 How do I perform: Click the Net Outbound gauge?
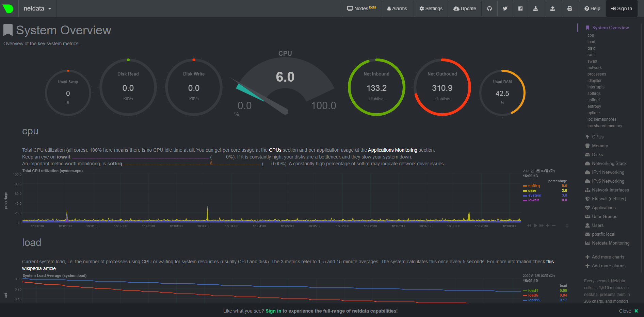pyautogui.click(x=442, y=87)
